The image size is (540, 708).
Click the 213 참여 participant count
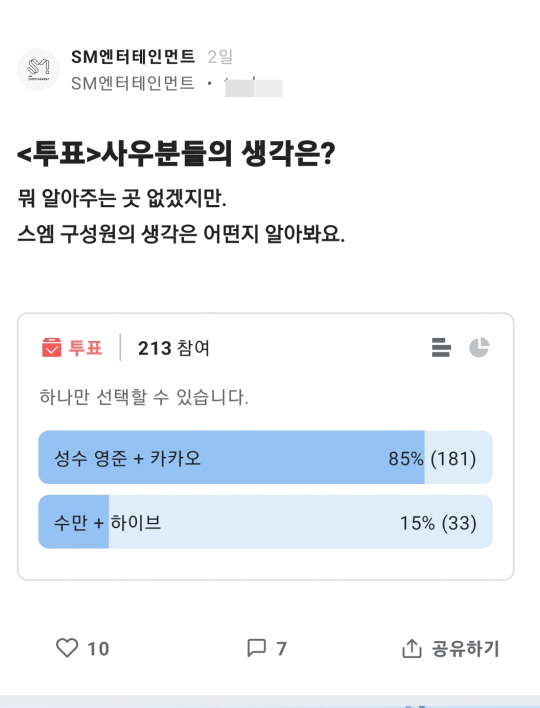(174, 348)
